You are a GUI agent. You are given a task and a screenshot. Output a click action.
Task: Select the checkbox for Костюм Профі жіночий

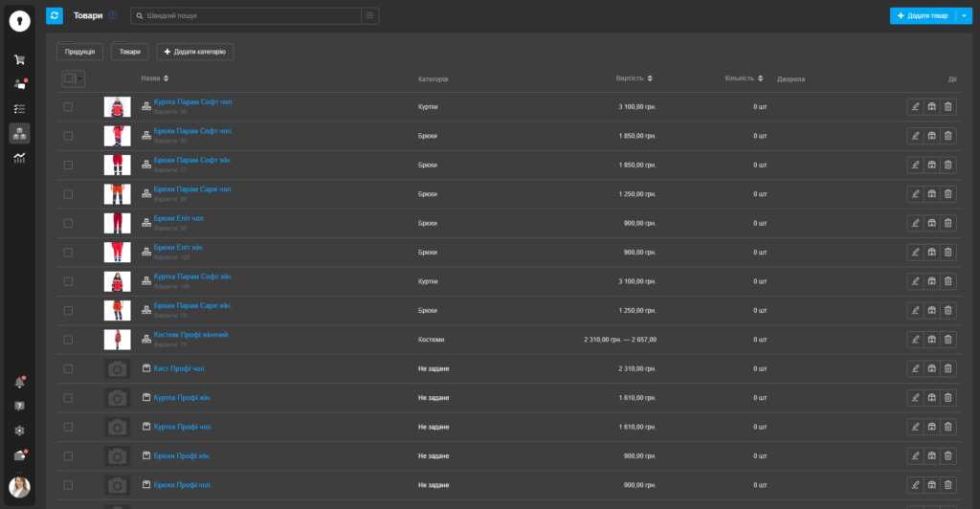pyautogui.click(x=68, y=340)
